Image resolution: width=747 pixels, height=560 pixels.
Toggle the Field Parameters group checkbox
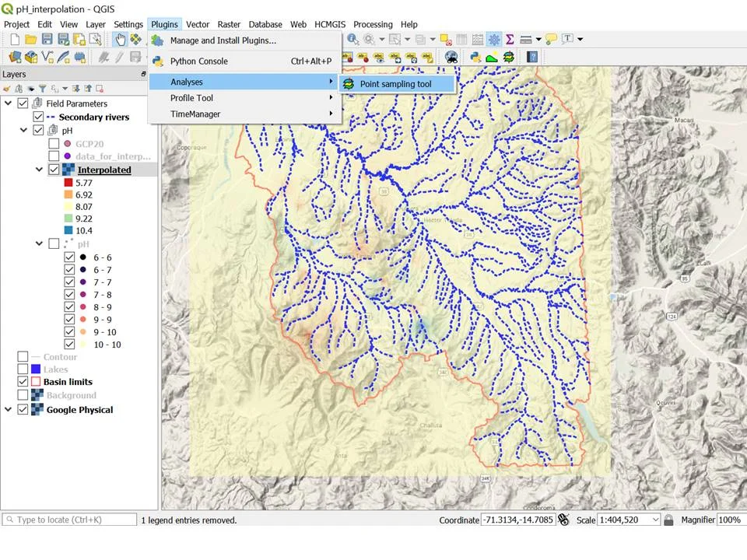[x=23, y=103]
